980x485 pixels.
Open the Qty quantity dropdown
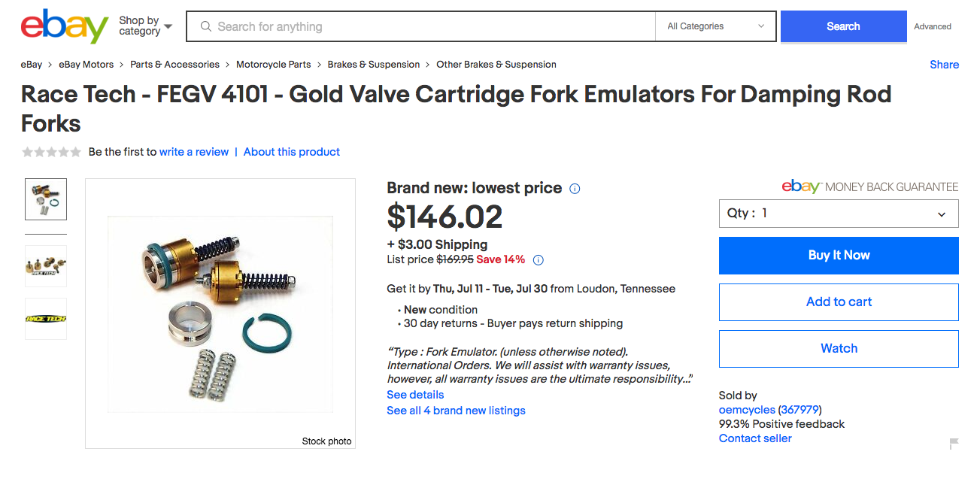(x=839, y=214)
